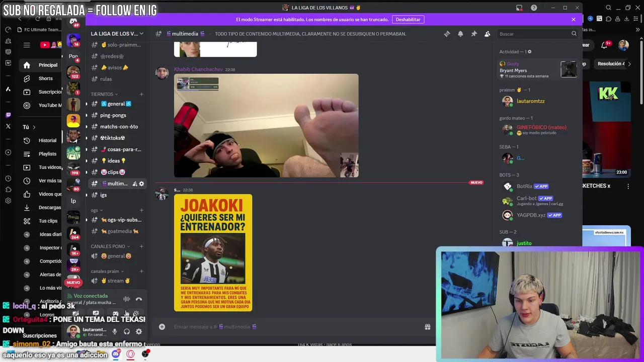Open Tus clips in YouTube sidebar

[42, 221]
